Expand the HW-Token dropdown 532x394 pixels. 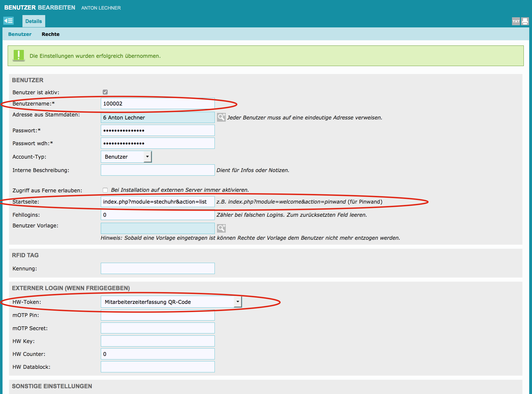tap(171, 302)
